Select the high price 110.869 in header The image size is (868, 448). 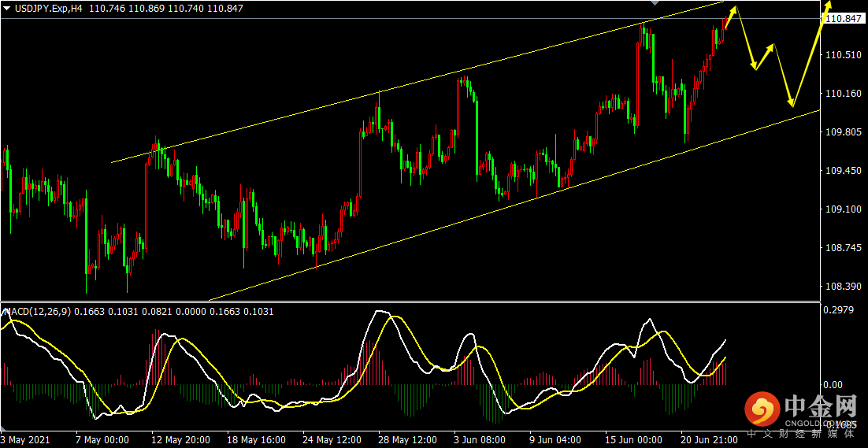point(147,9)
